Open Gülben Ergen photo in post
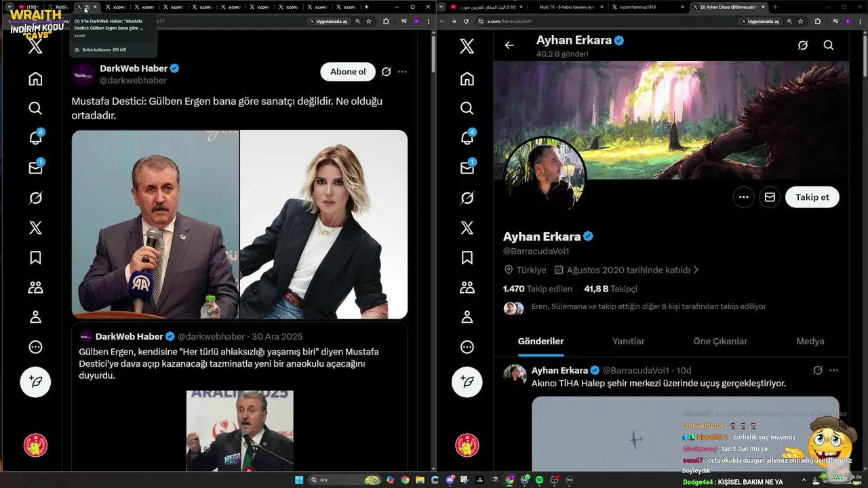 (324, 224)
